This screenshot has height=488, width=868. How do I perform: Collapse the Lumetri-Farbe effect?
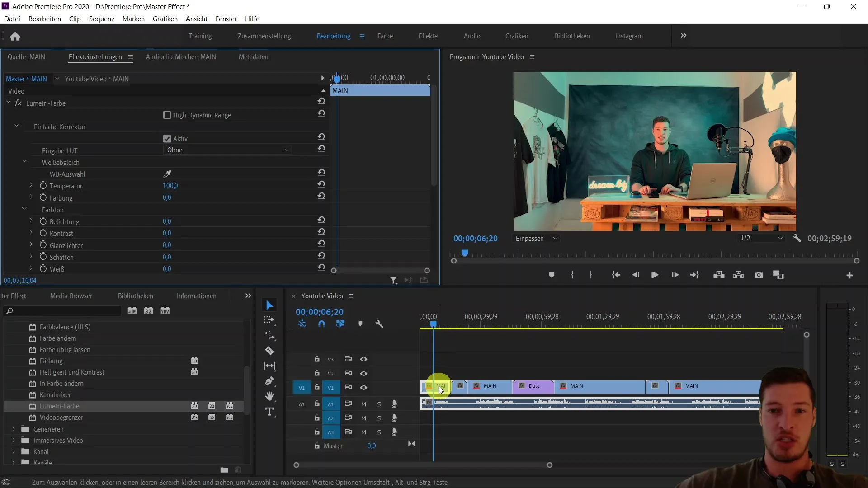(8, 103)
